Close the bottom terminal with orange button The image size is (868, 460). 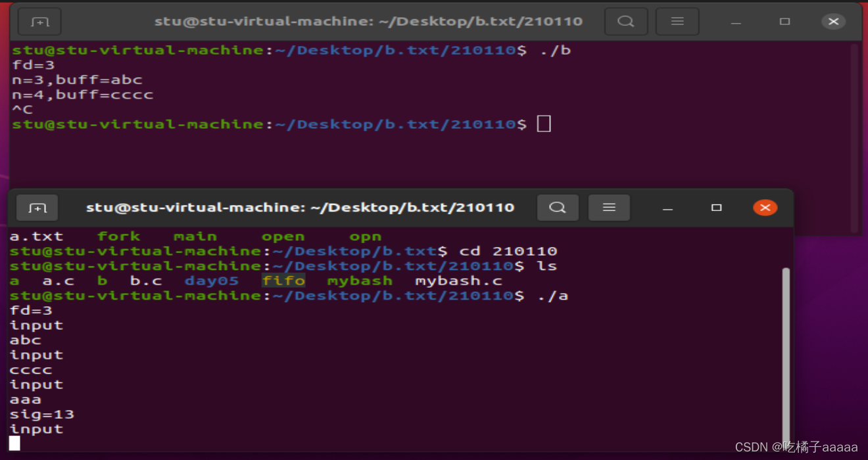pyautogui.click(x=765, y=208)
